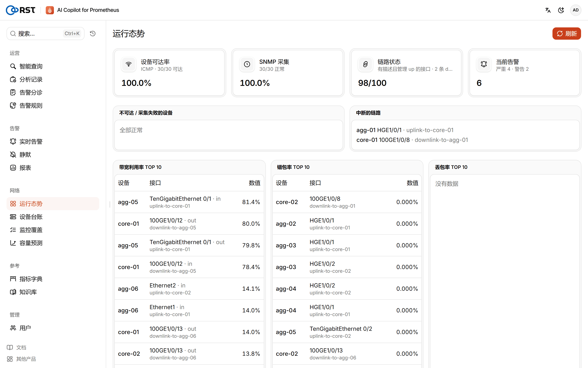Open 监控覆盖 monitoring coverage
588x368 pixels.
coord(53,230)
